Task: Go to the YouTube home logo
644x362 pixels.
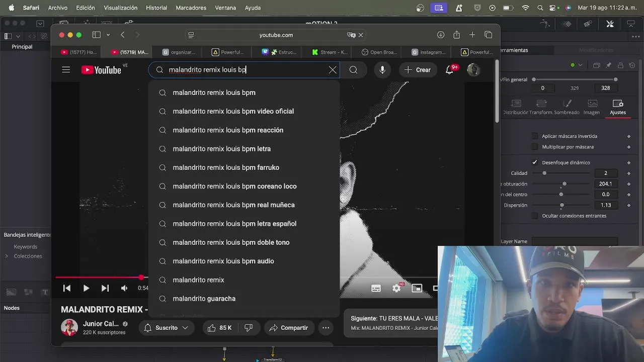Action: [101, 70]
